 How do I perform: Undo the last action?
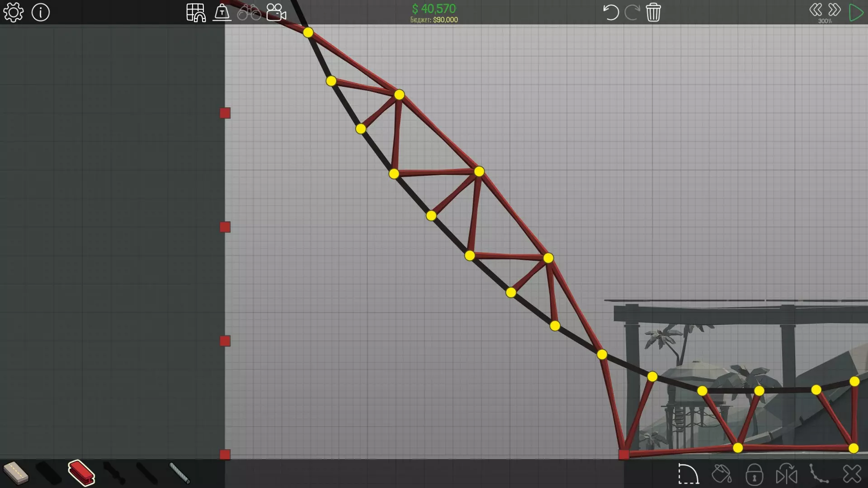coord(611,13)
